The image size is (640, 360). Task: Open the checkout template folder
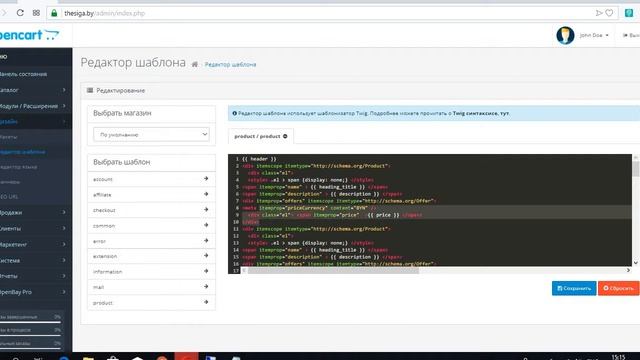point(151,210)
